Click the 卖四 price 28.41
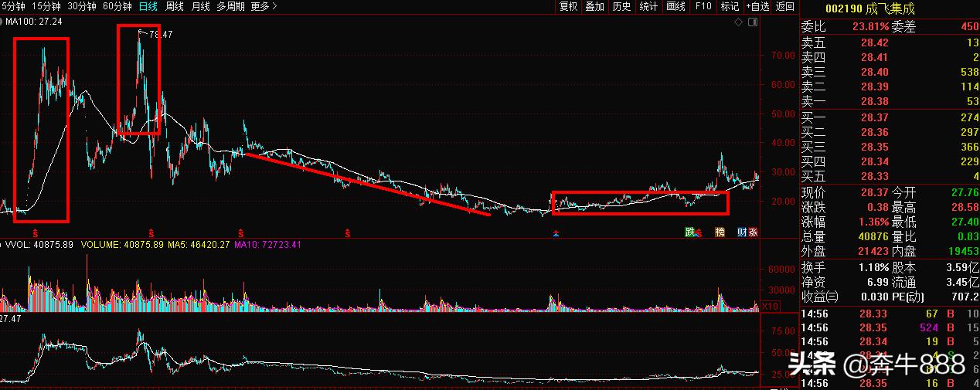 874,57
